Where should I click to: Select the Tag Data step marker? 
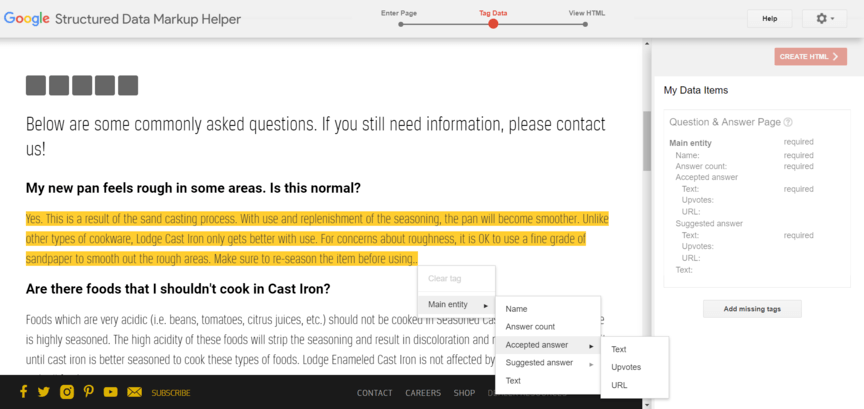click(x=493, y=24)
